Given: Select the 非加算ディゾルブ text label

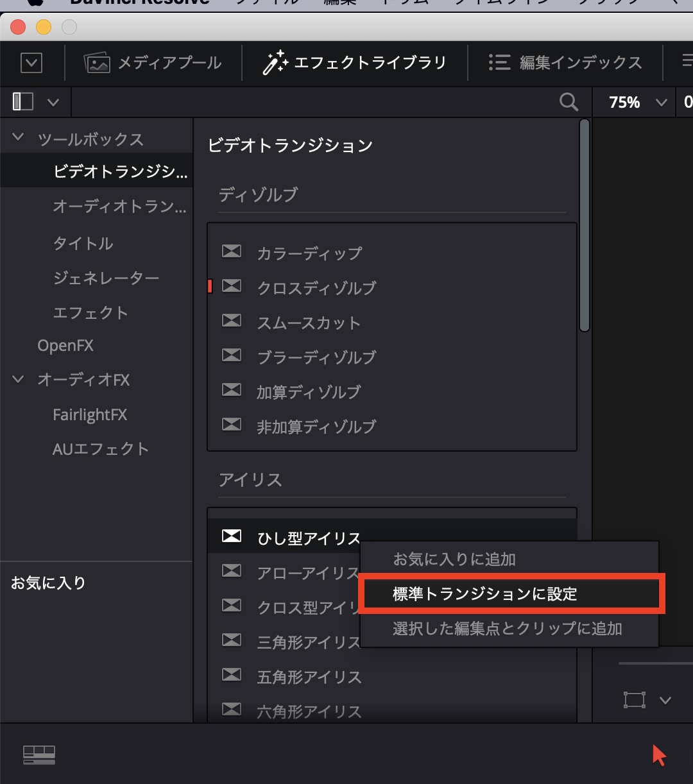Looking at the screenshot, I should [316, 427].
